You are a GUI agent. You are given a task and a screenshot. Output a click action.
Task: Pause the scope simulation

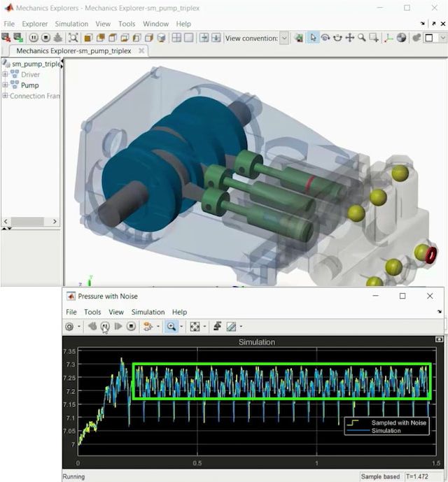coord(105,326)
